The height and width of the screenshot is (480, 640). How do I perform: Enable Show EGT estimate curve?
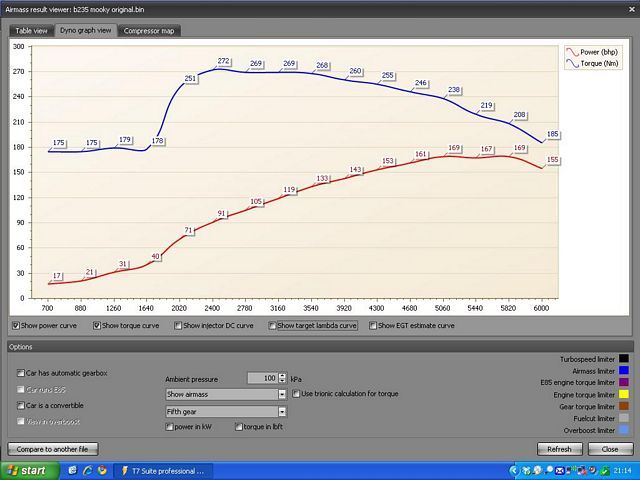[x=374, y=325]
